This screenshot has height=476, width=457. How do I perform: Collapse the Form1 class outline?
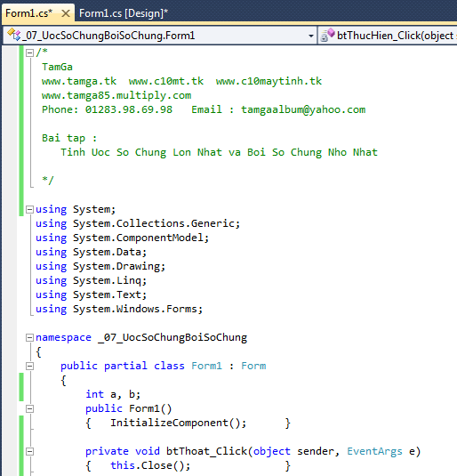pyautogui.click(x=29, y=366)
